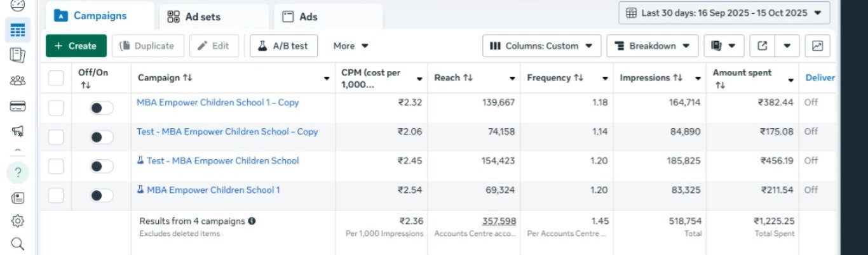Switch to the Ad sets tab
This screenshot has height=255, width=868.
(x=214, y=17)
